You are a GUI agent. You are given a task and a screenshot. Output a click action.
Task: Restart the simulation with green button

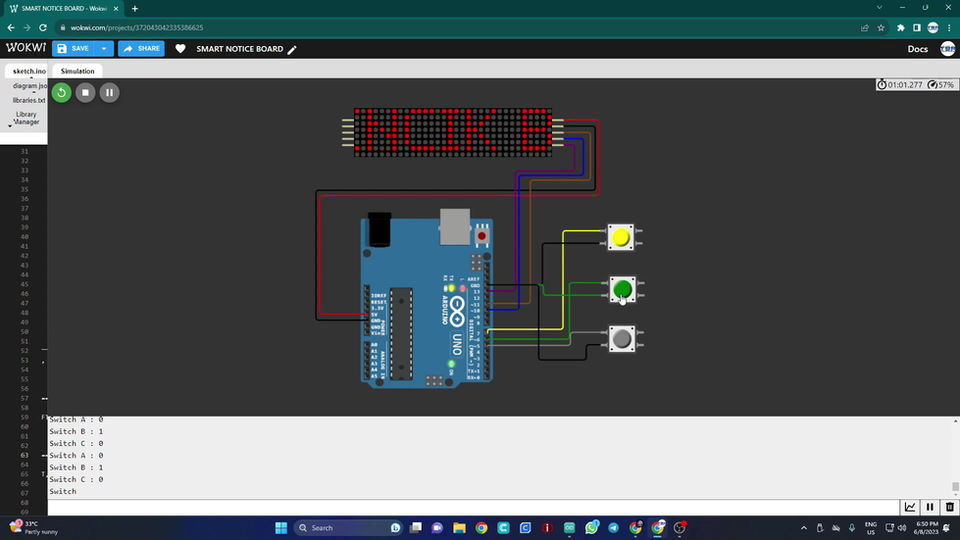[x=61, y=92]
